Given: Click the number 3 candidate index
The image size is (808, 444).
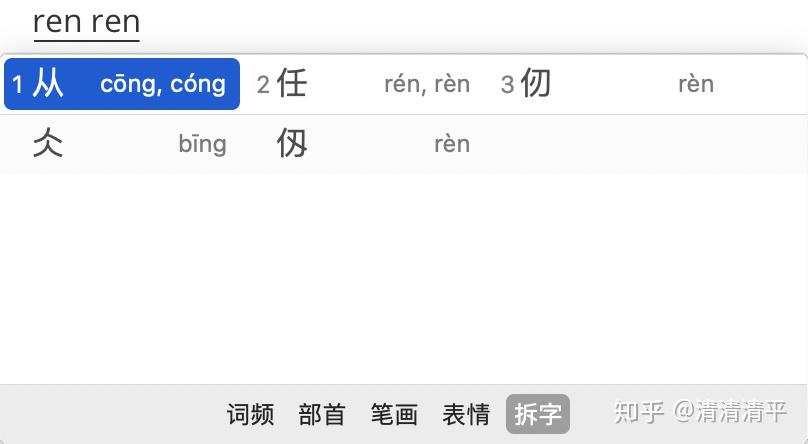Looking at the screenshot, I should (x=507, y=85).
